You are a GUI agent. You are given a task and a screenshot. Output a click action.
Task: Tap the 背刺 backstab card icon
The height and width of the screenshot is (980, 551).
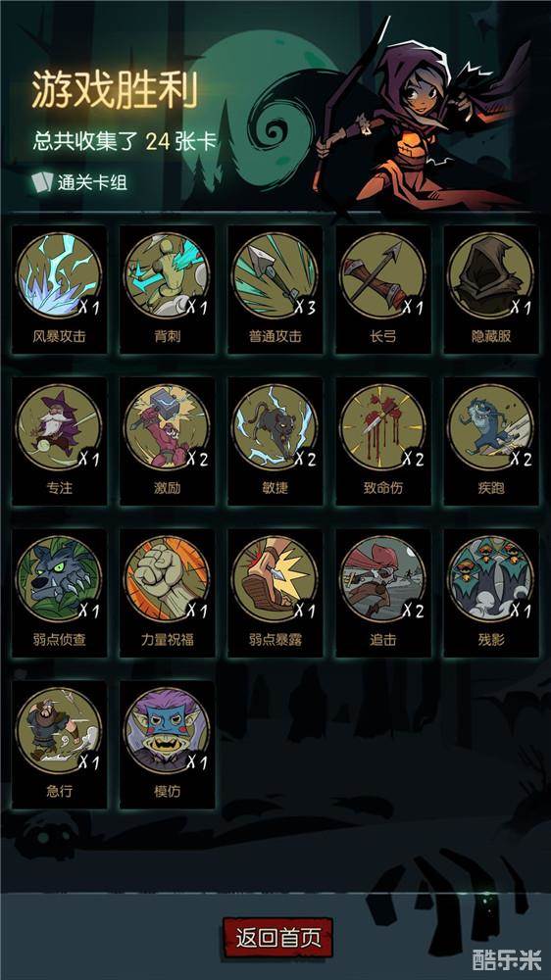coord(167,289)
